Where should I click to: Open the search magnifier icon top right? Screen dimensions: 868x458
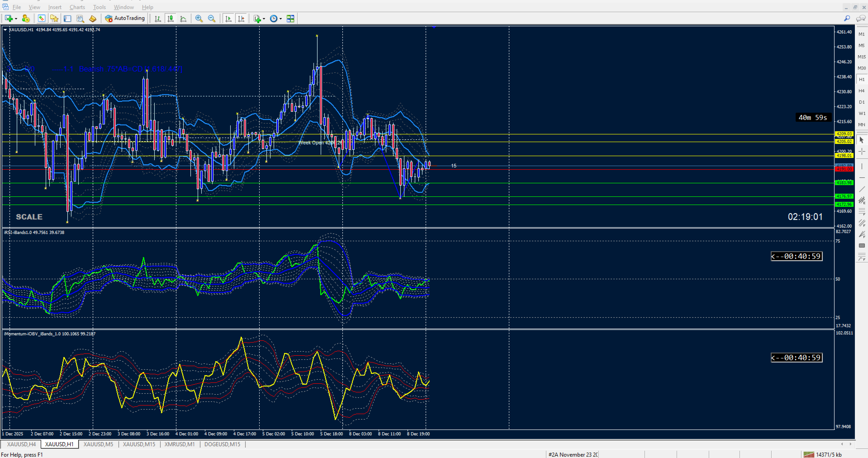click(847, 19)
